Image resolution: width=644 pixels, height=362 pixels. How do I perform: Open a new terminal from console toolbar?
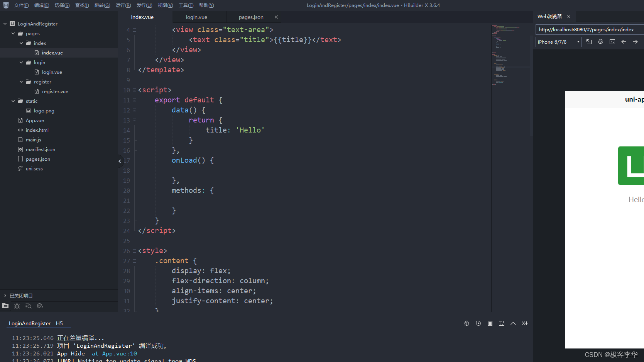click(x=501, y=323)
